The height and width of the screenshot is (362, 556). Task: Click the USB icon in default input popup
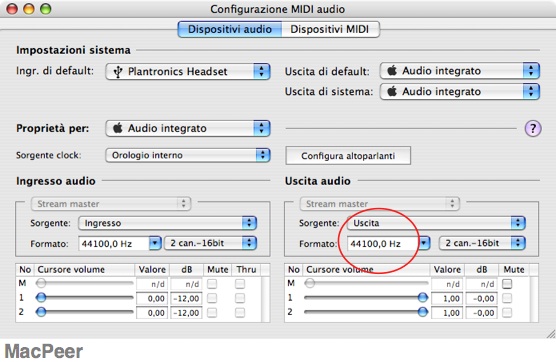coord(118,72)
